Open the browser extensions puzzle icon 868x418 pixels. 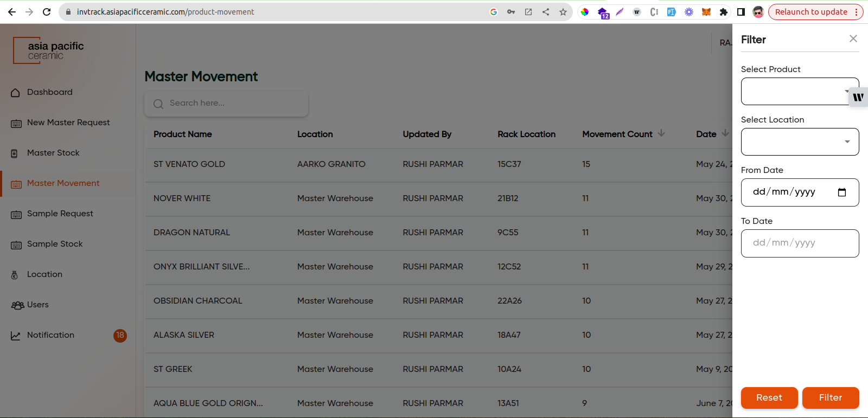[723, 12]
